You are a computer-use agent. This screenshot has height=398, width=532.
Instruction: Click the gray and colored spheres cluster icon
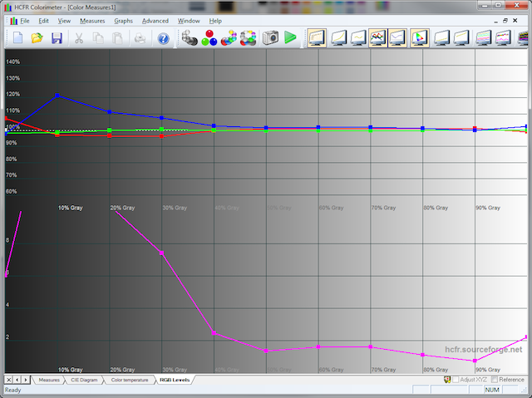tap(248, 37)
